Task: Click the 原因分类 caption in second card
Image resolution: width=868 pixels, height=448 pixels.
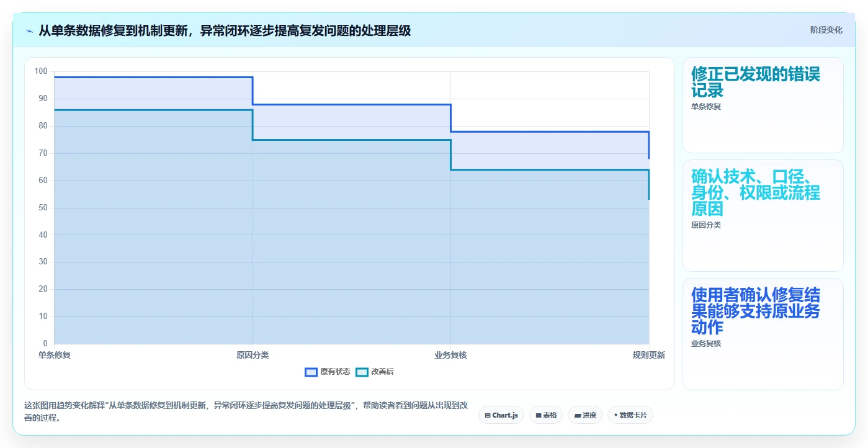Action: (706, 225)
